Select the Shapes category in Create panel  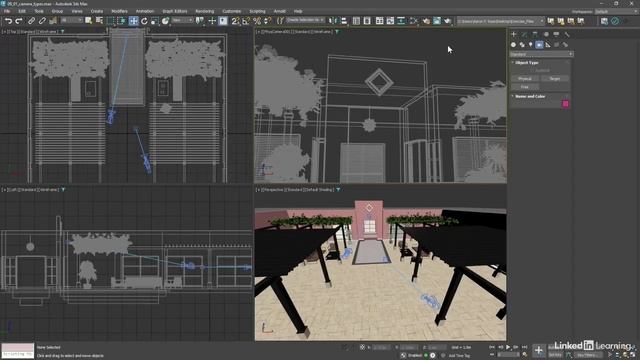(522, 44)
